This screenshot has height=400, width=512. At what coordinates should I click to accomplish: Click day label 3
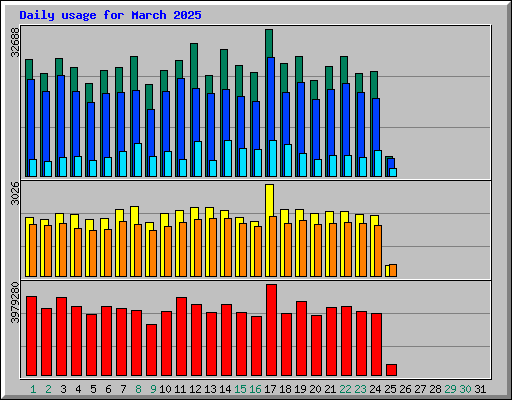coord(63,389)
